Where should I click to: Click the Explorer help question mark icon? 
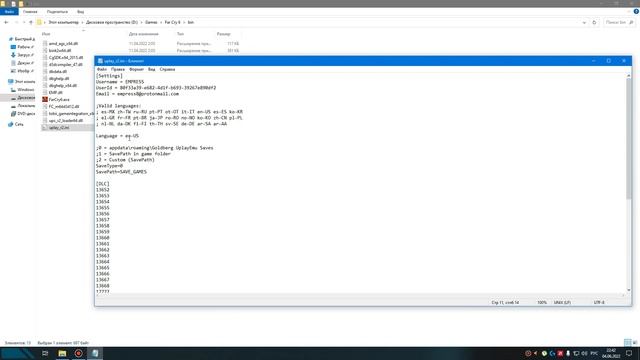[x=636, y=12]
